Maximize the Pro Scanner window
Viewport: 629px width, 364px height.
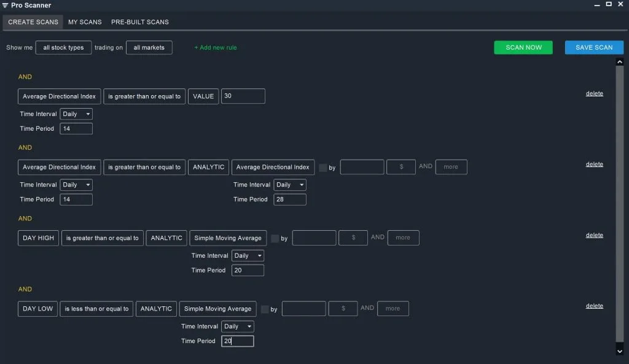609,4
